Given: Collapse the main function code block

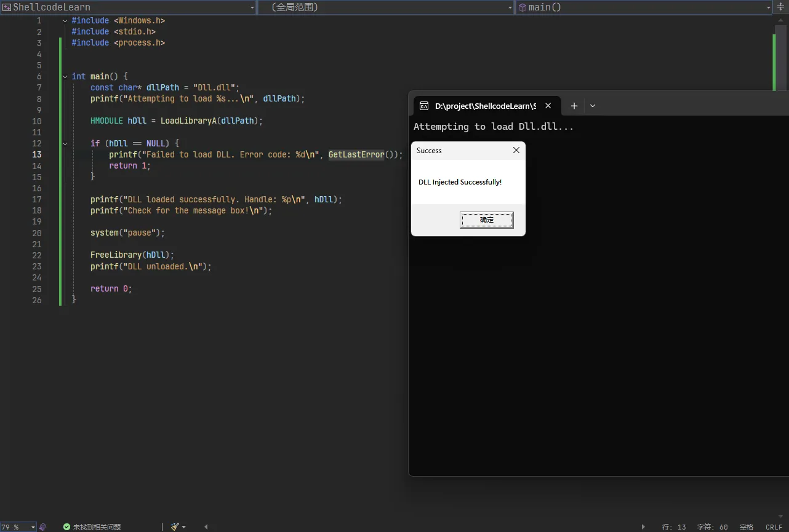Looking at the screenshot, I should [65, 77].
